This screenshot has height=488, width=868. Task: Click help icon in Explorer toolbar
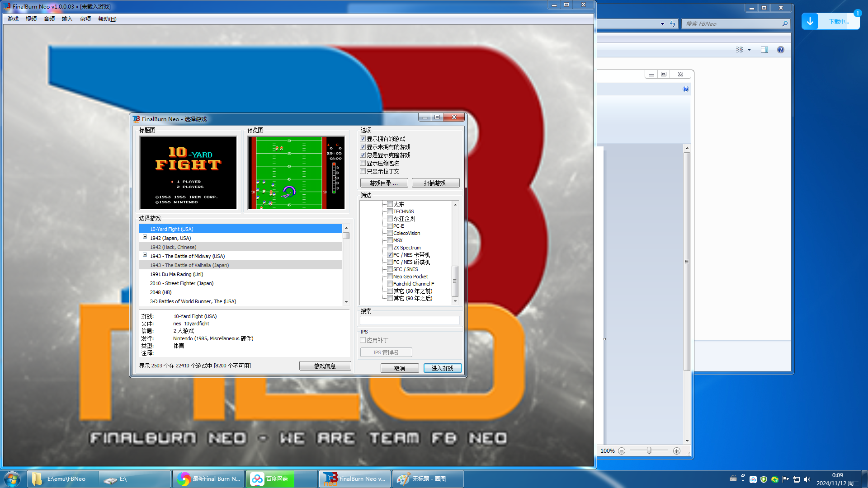point(781,50)
